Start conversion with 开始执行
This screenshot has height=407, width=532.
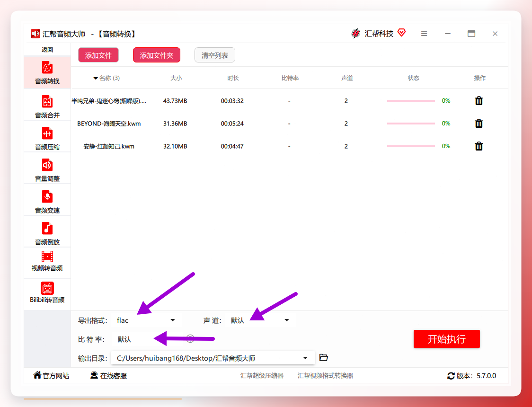click(x=446, y=339)
